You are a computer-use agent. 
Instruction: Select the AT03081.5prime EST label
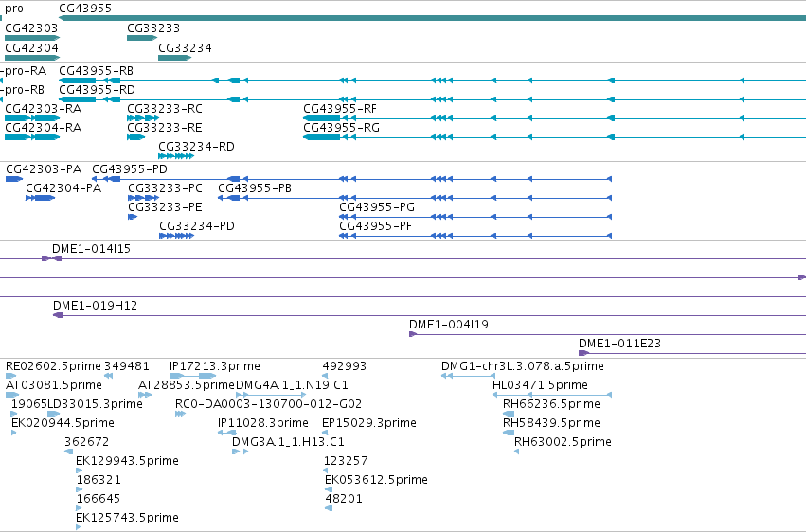54,385
